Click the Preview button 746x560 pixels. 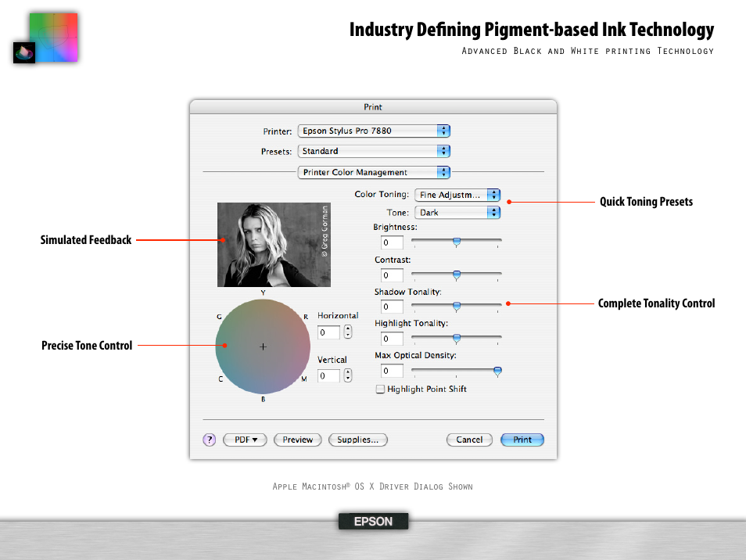pyautogui.click(x=298, y=440)
